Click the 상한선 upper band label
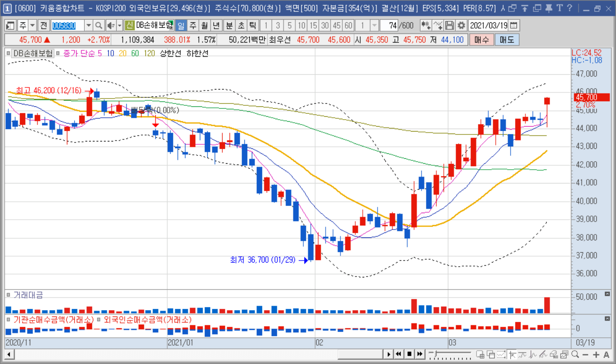 171,53
